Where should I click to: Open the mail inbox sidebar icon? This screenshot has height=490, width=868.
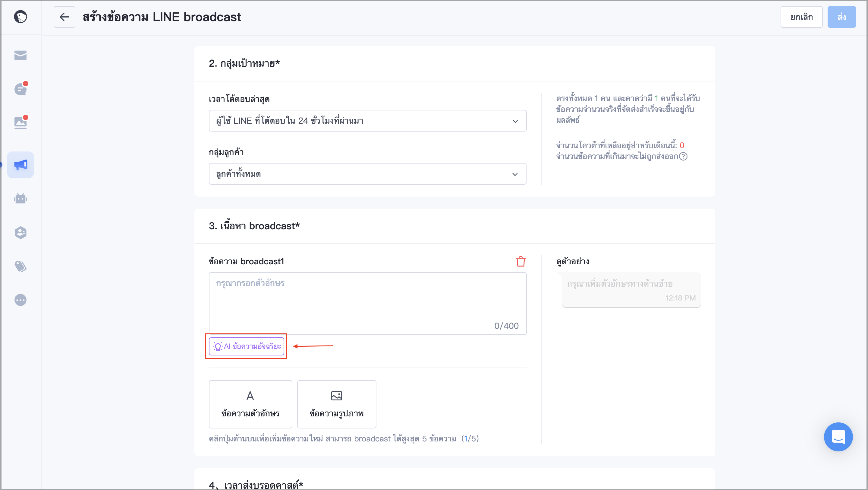click(x=20, y=55)
